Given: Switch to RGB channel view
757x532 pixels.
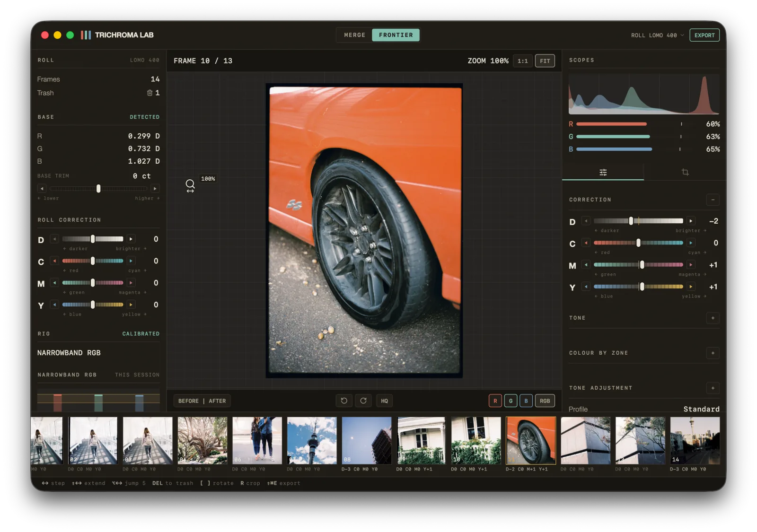Looking at the screenshot, I should pos(545,401).
